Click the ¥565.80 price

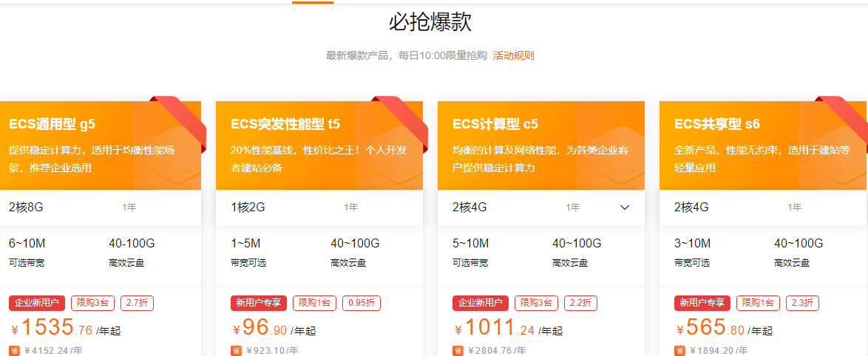pos(709,328)
